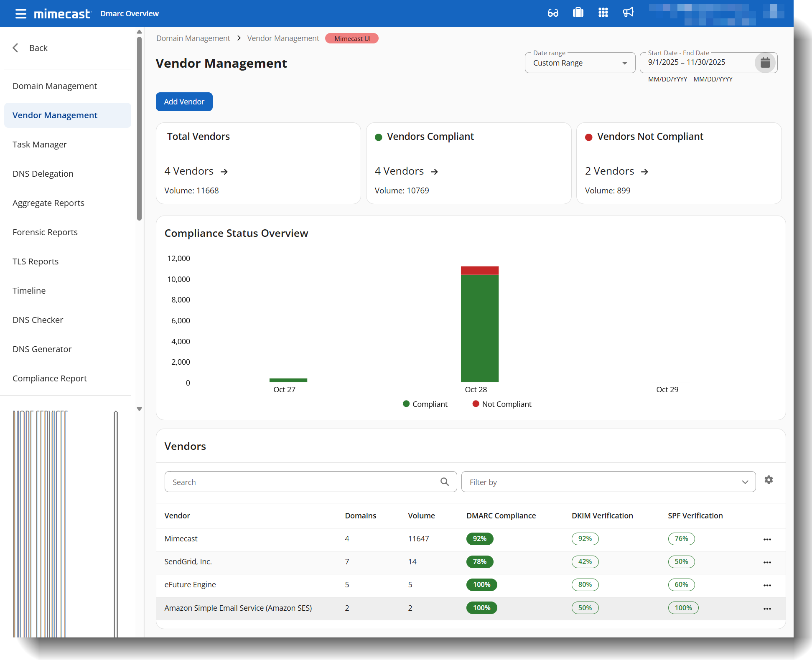Open the calendar date picker icon
The height and width of the screenshot is (660, 812).
pyautogui.click(x=765, y=63)
